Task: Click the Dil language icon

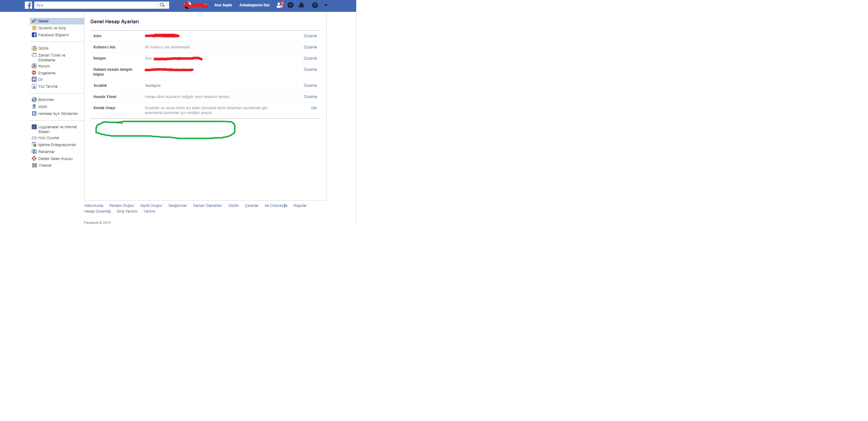Action: pyautogui.click(x=34, y=80)
